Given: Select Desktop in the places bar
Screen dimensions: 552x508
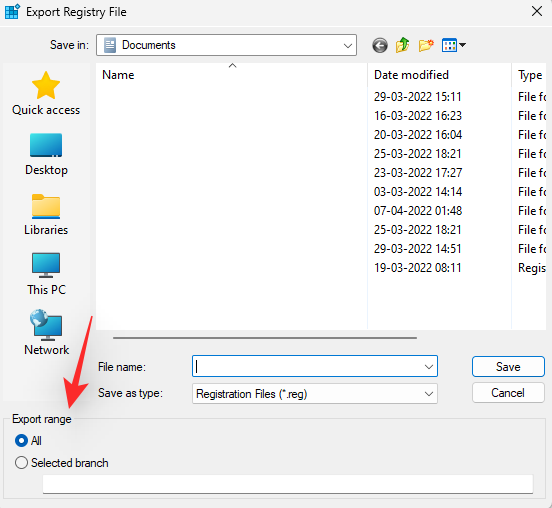Looking at the screenshot, I should [46, 154].
